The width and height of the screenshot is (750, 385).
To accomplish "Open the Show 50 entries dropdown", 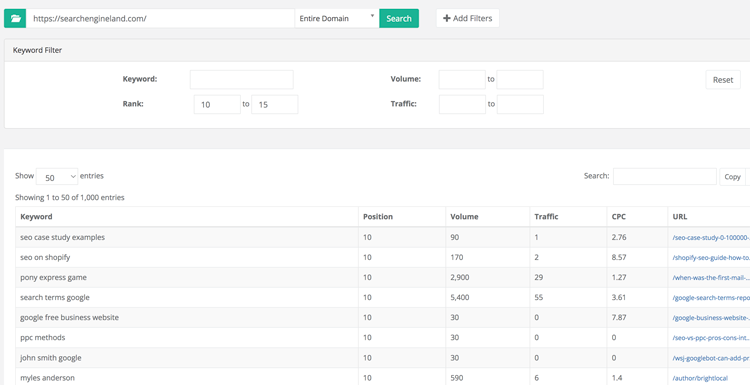I will (x=57, y=176).
